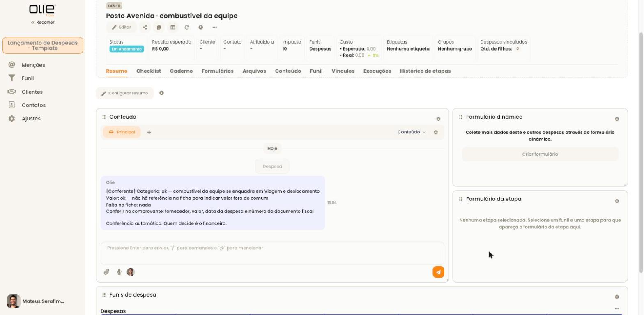Image resolution: width=644 pixels, height=315 pixels.
Task: Click the info icon next to Configurar resumo
Action: 161,93
